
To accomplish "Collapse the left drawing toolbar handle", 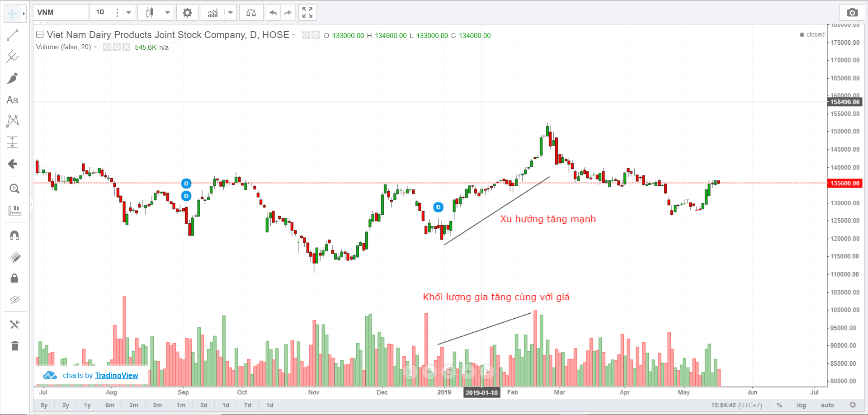I will (x=31, y=204).
